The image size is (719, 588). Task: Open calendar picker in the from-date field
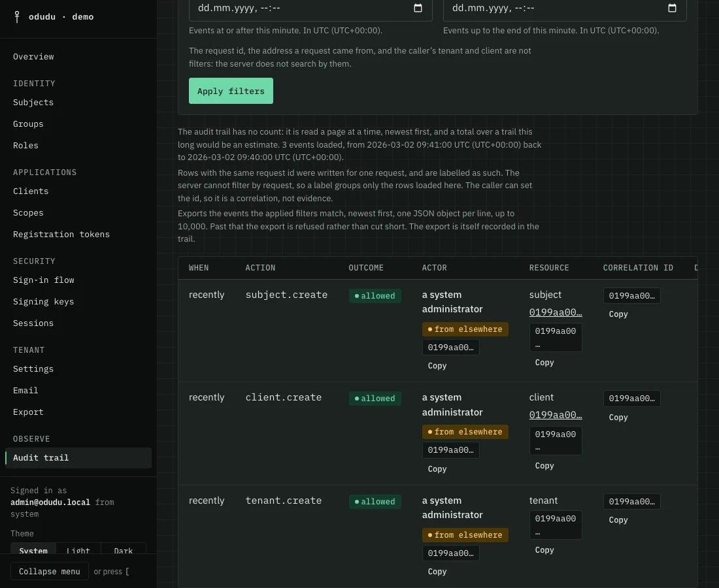point(418,8)
